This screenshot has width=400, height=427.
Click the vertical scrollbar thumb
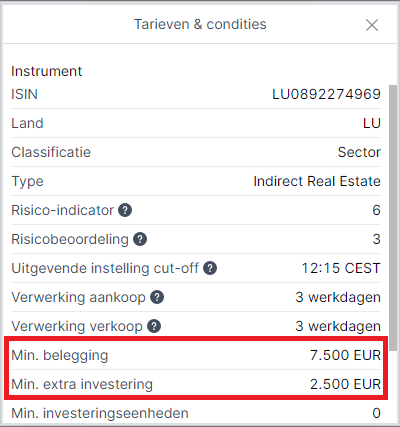(393, 218)
